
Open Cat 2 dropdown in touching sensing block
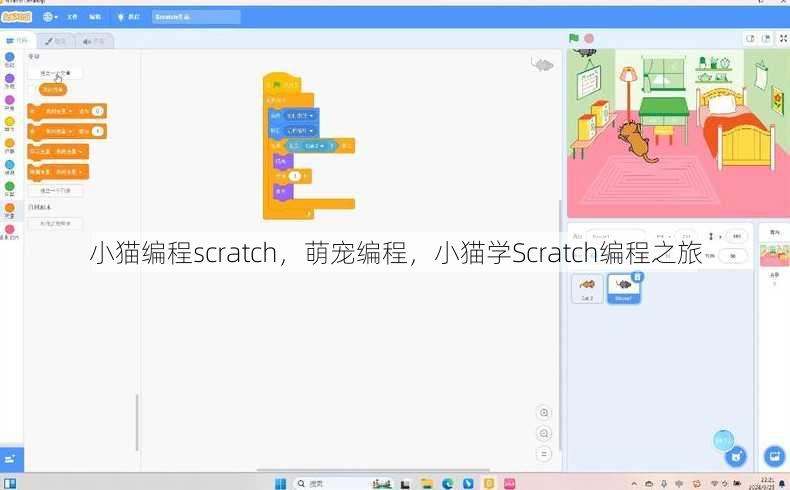point(315,146)
